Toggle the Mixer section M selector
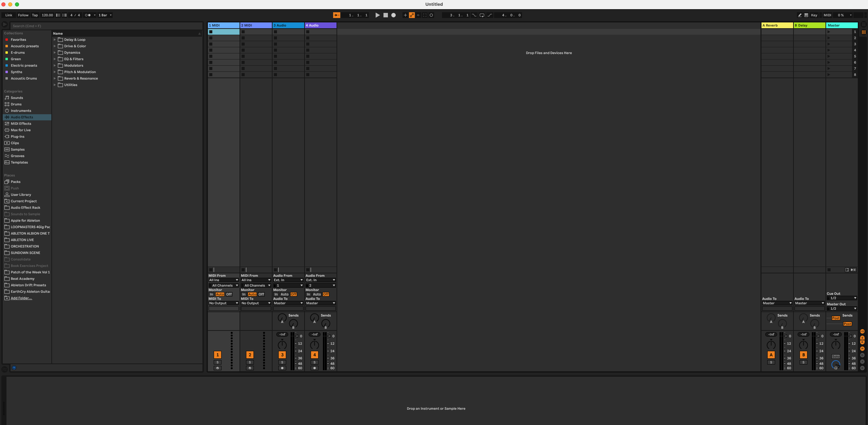The image size is (868, 425). [862, 349]
